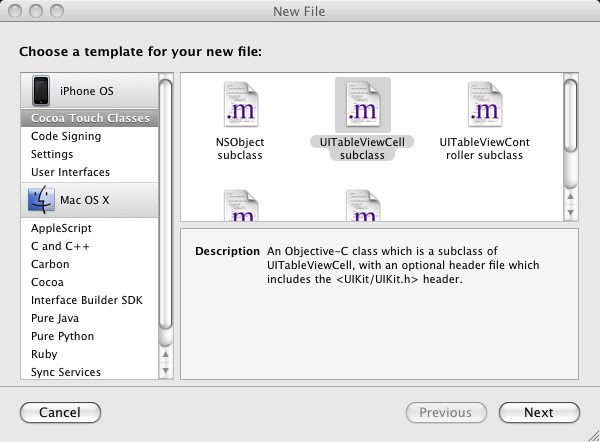Select the UITableViewCell subclass template icon
This screenshot has width=600, height=442.
[x=363, y=105]
